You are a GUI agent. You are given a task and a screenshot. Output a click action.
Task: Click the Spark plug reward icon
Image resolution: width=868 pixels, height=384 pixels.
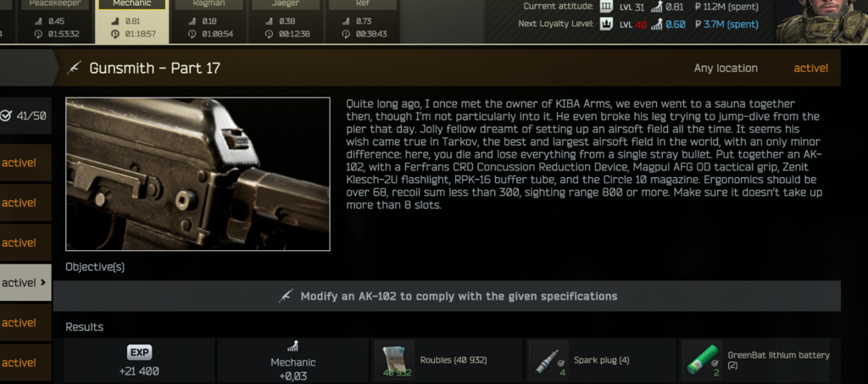tap(548, 359)
